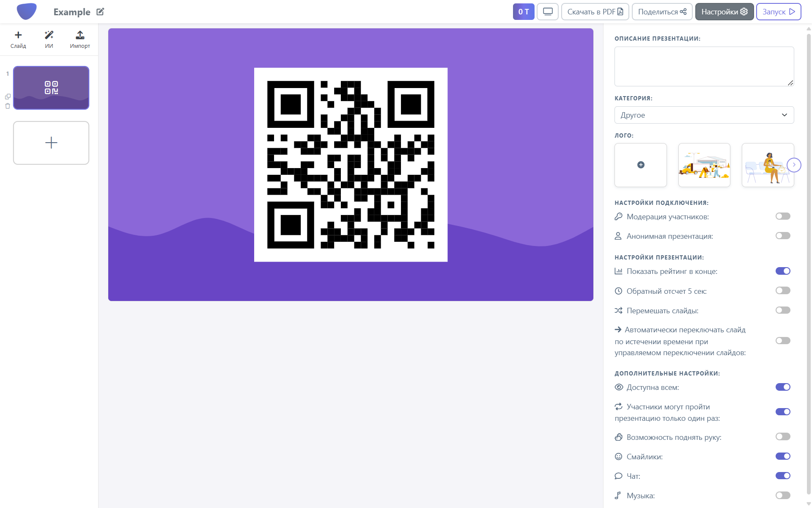Click the clock icon beside Обратный отсчет
This screenshot has width=812, height=508.
(x=618, y=291)
